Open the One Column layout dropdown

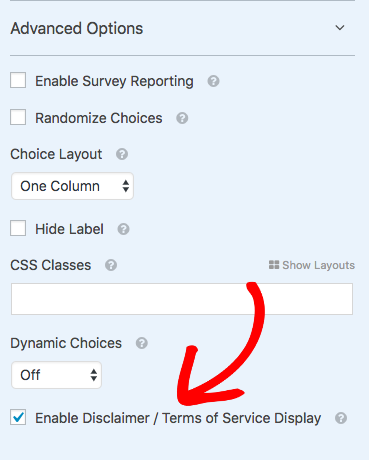point(72,186)
